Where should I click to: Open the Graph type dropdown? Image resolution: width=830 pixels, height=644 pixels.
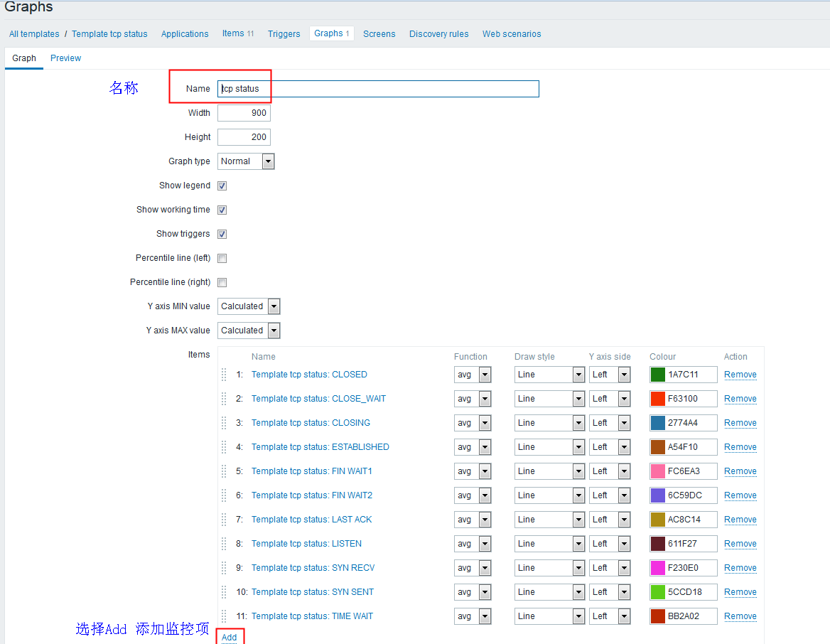point(246,161)
